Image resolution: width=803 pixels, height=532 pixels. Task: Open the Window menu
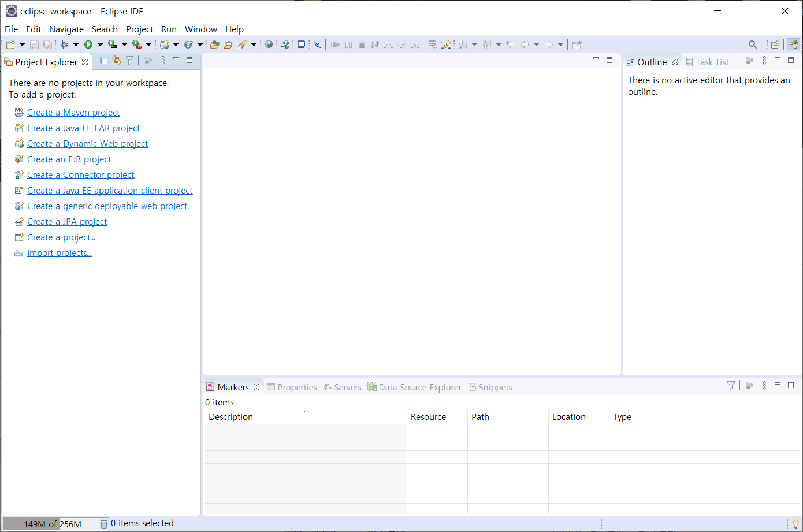tap(201, 29)
